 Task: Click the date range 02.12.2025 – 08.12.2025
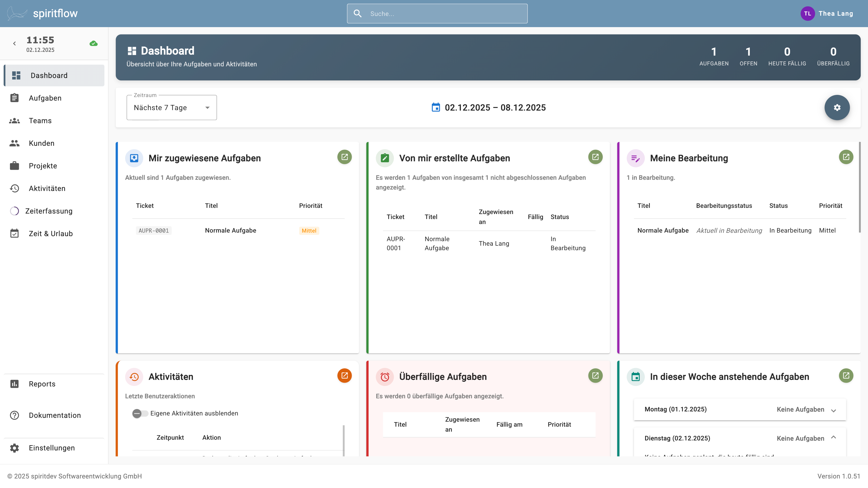click(x=495, y=107)
